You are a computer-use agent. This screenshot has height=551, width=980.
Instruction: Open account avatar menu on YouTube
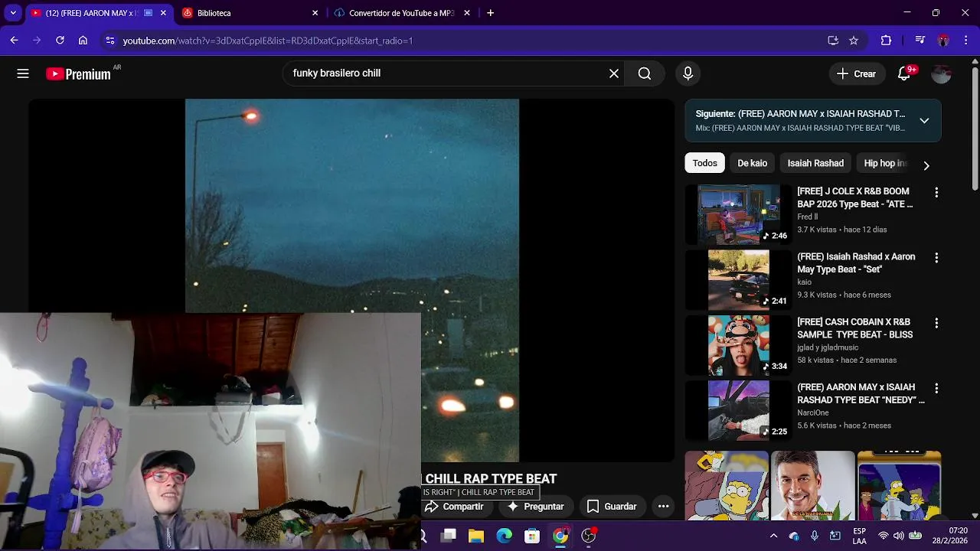point(941,73)
